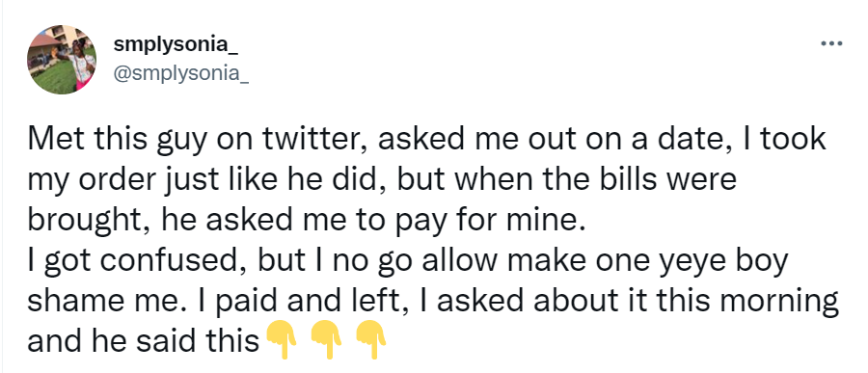The image size is (868, 373).
Task: Open the three-dot more options menu
Action: (x=832, y=43)
